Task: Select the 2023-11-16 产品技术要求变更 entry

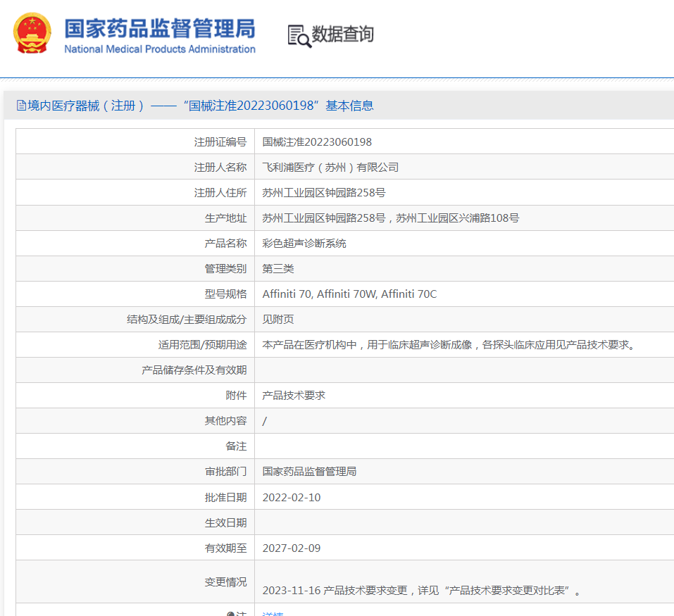Action: (421, 591)
